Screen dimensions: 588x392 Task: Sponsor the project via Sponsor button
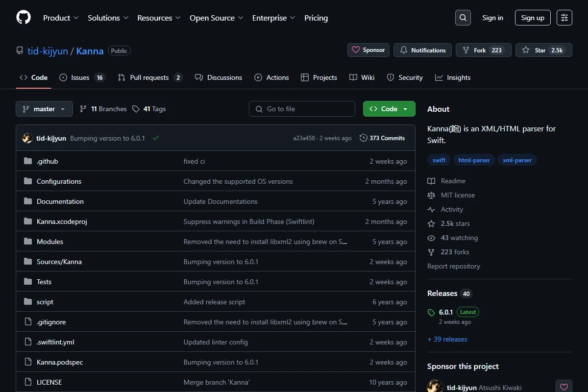(369, 50)
